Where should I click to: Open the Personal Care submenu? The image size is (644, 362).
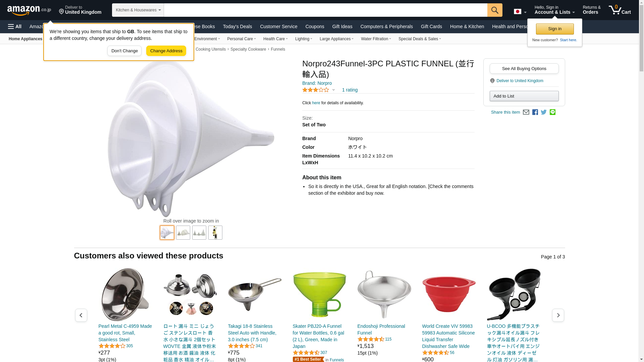pyautogui.click(x=241, y=39)
